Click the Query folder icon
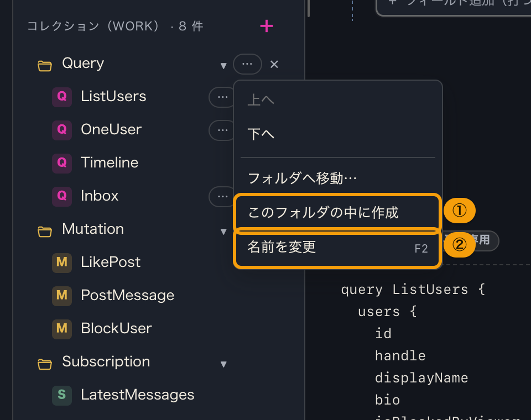Screen dimensions: 531x420 pyautogui.click(x=45, y=66)
